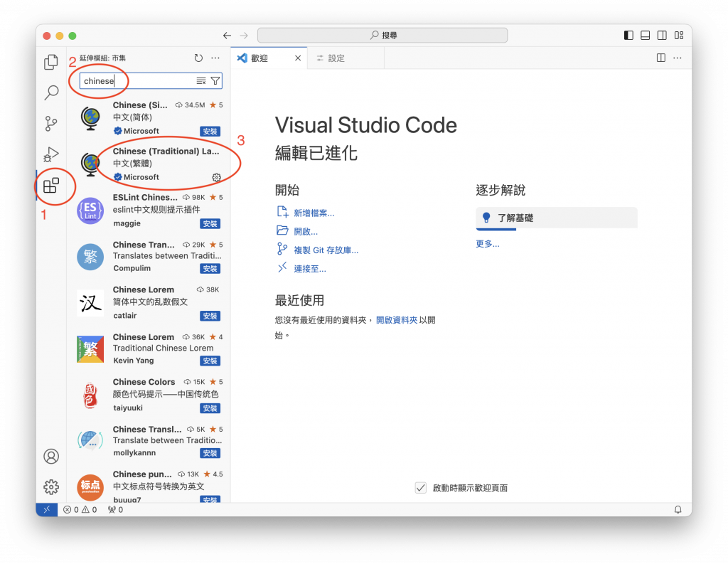Install the ESLint Chinese rules extension
728x564 pixels.
[210, 224]
